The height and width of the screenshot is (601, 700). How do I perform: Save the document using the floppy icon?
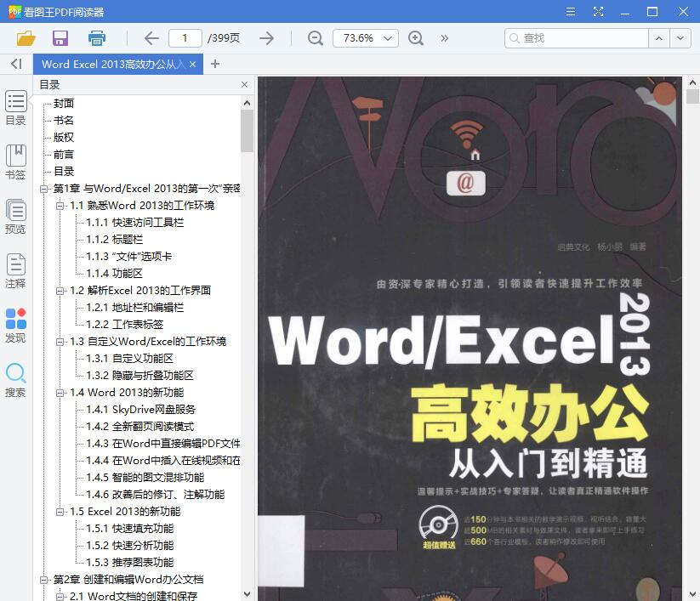click(x=60, y=38)
